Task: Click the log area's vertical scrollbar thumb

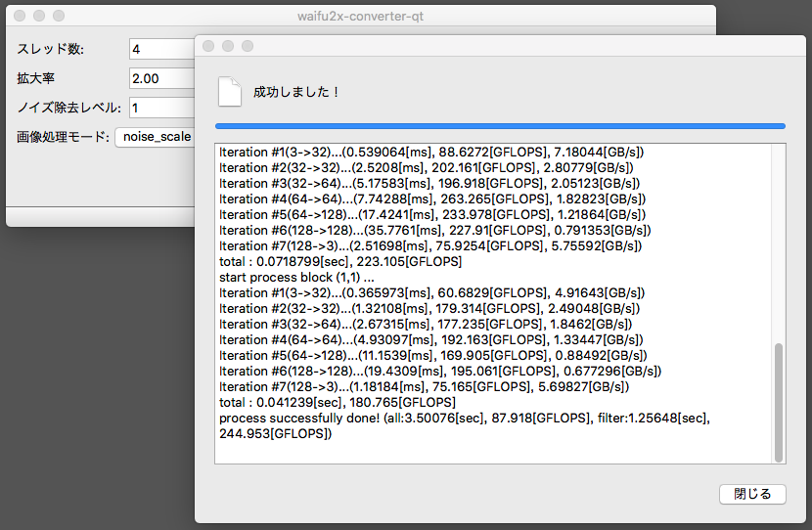Action: point(779,401)
